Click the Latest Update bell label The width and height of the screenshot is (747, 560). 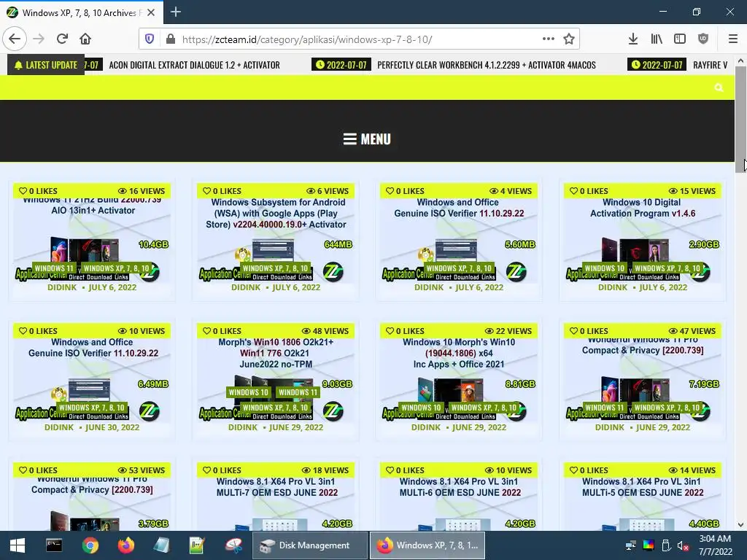pos(46,65)
